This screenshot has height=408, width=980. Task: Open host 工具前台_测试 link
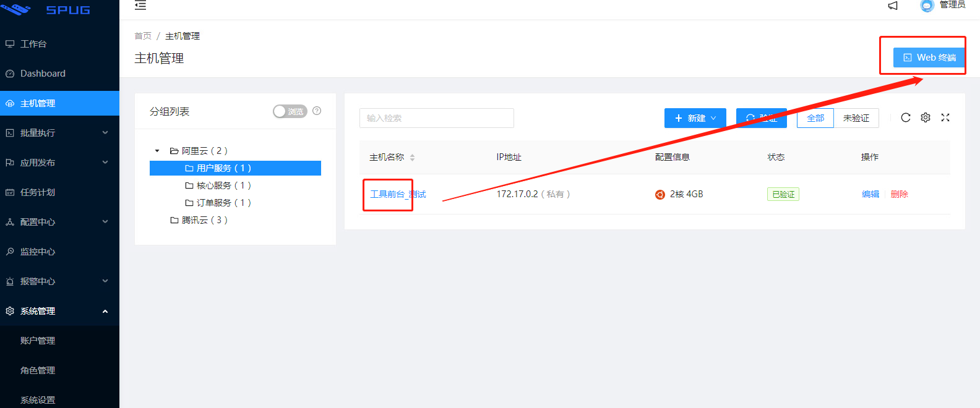(x=398, y=194)
